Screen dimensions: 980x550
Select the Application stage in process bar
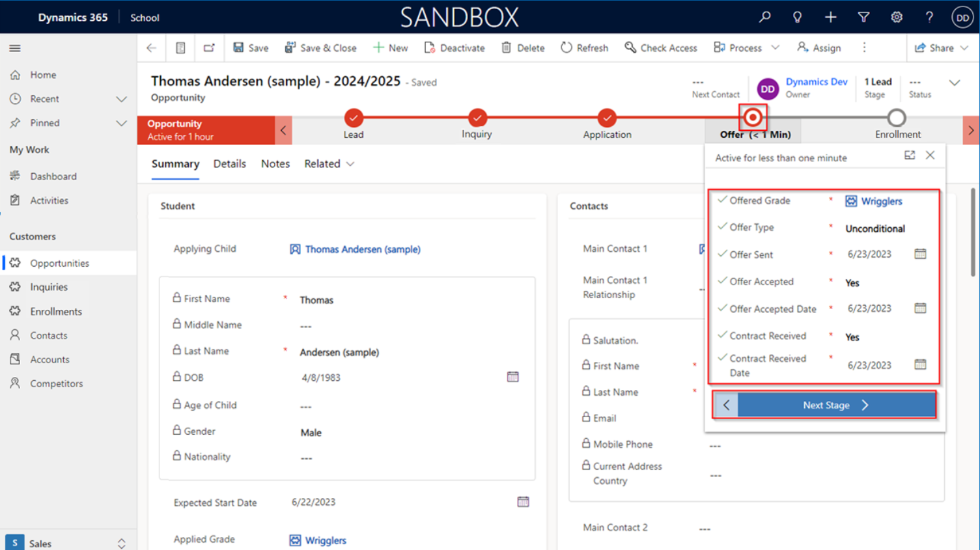[606, 118]
